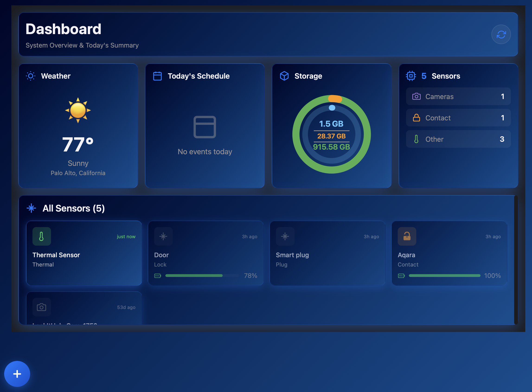Click the blue plus floating button

17,374
